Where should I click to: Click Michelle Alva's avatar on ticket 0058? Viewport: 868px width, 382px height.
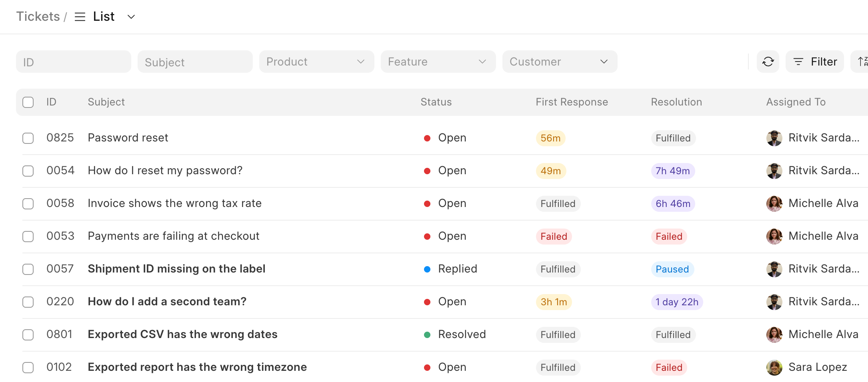[774, 204]
